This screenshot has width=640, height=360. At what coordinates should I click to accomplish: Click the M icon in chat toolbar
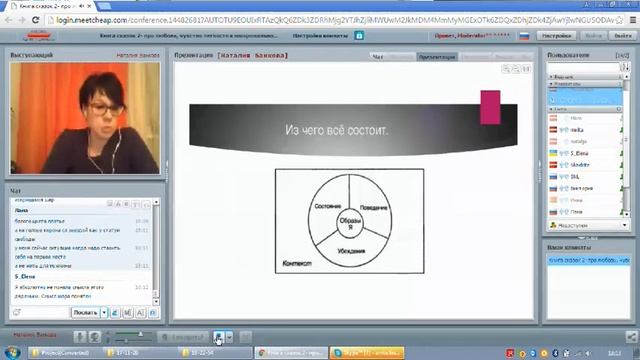click(x=128, y=313)
